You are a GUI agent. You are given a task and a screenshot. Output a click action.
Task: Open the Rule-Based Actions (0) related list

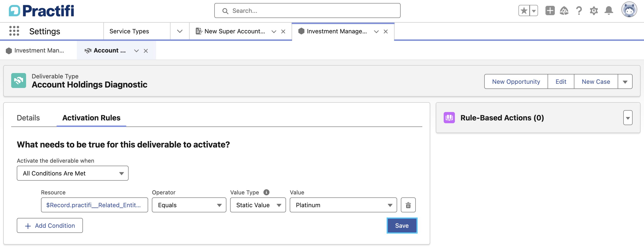point(502,118)
